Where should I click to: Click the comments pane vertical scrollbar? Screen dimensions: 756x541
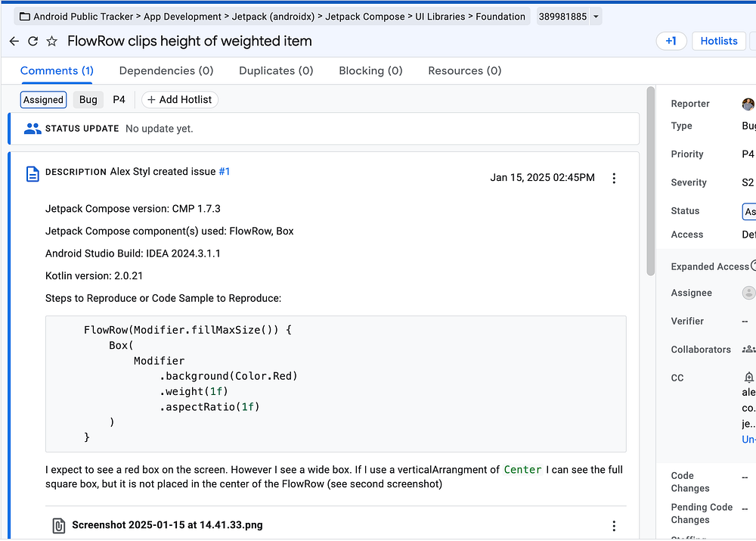(650, 182)
